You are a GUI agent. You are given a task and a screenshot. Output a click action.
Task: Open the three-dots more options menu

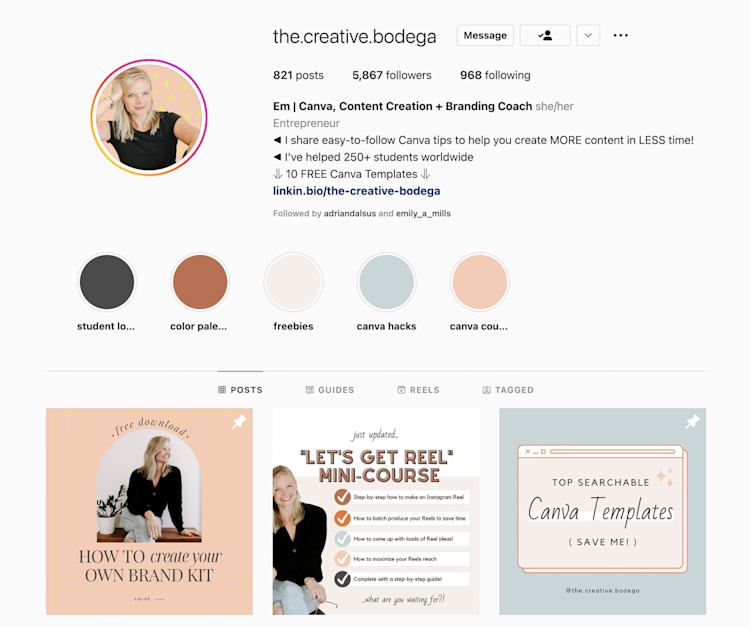tap(620, 35)
